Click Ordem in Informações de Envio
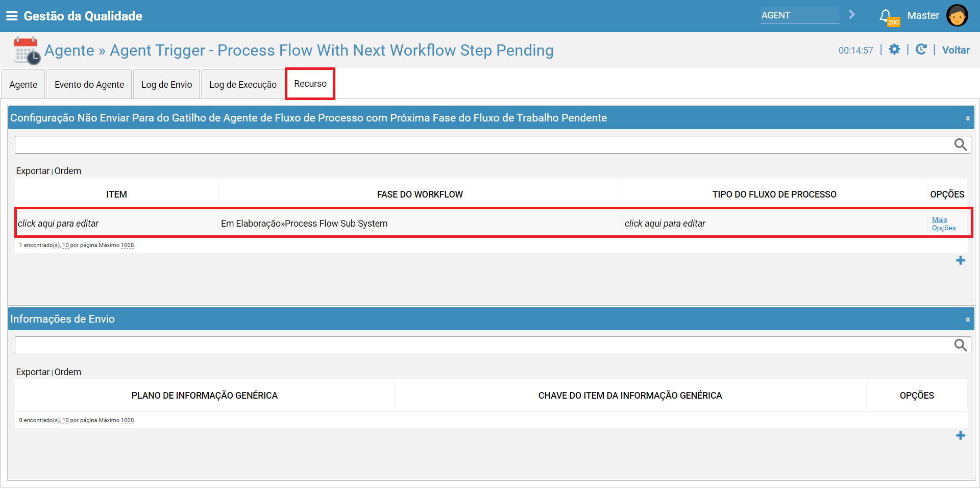Screen dimensions: 980x489 [x=68, y=372]
